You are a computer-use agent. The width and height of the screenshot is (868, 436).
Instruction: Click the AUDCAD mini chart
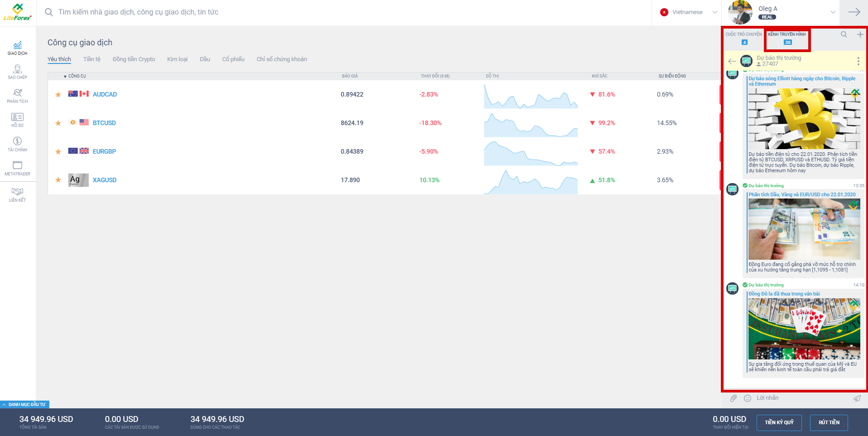tap(531, 96)
